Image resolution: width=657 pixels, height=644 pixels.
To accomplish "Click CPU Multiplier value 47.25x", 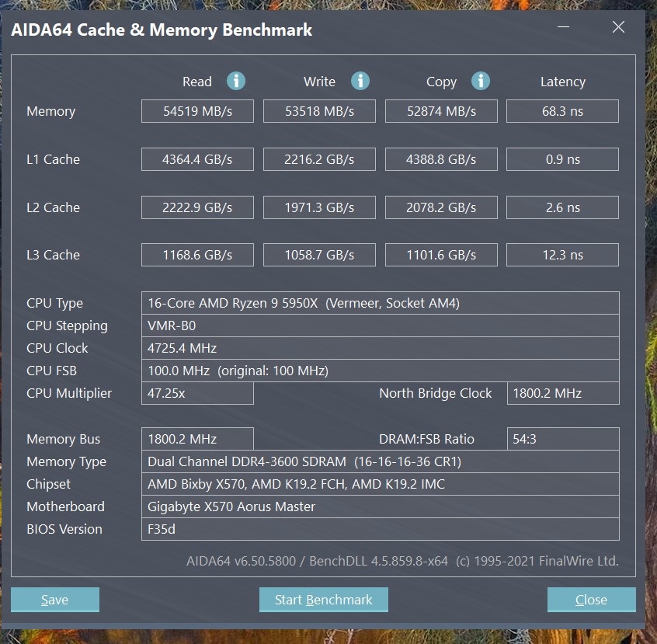I will click(x=197, y=393).
